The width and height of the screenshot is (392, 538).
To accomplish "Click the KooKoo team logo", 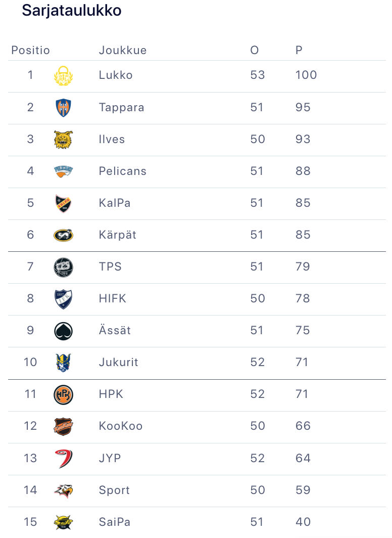I will 63,426.
